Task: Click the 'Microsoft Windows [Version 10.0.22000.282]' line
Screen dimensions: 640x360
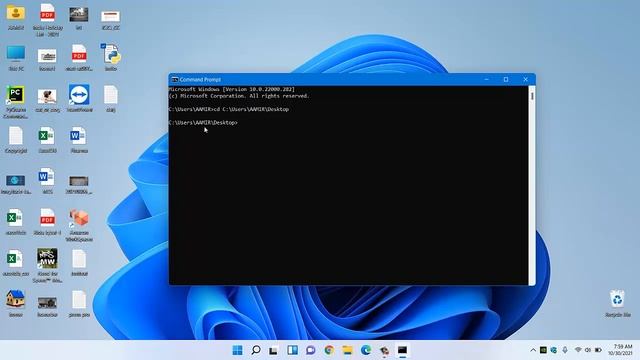Action: coord(231,89)
